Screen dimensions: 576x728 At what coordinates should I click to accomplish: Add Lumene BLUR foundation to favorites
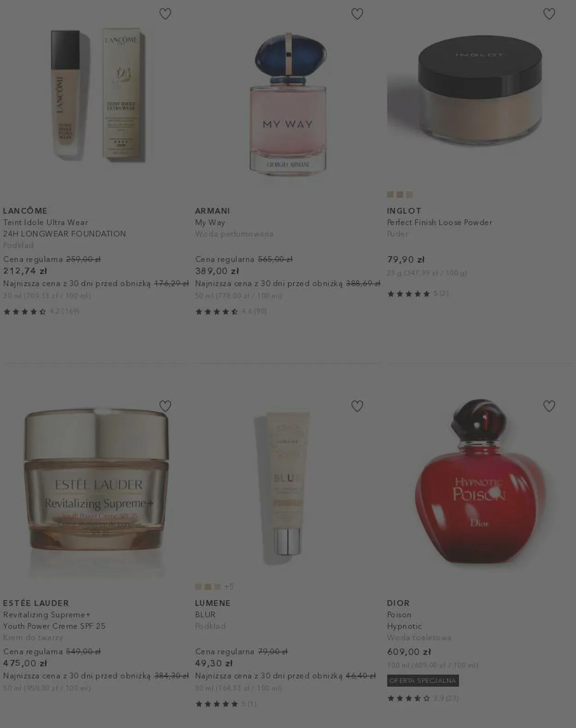[357, 406]
